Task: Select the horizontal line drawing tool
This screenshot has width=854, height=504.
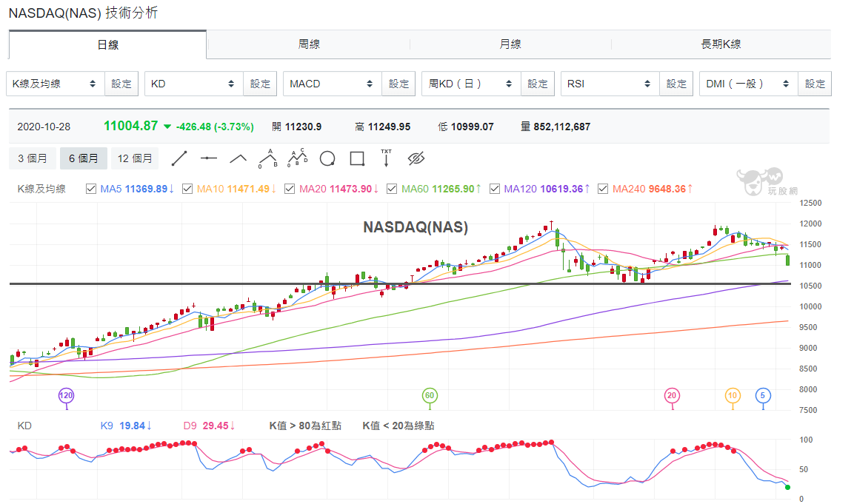Action: (209, 158)
